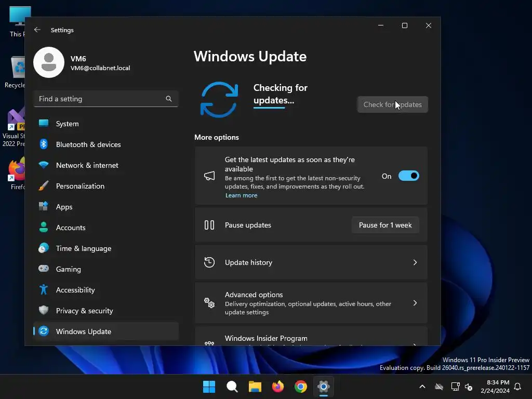This screenshot has height=399, width=532.
Task: Maximize the Settings window
Action: pos(404,25)
